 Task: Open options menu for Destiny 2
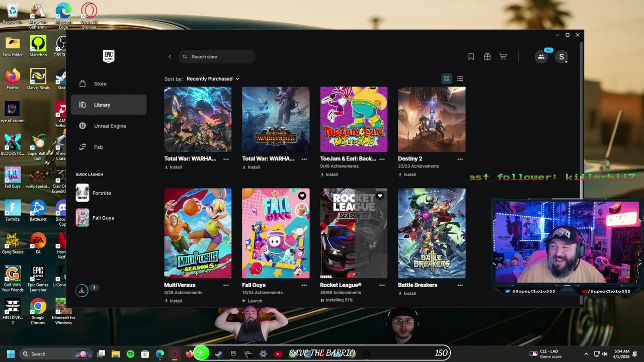pyautogui.click(x=460, y=159)
